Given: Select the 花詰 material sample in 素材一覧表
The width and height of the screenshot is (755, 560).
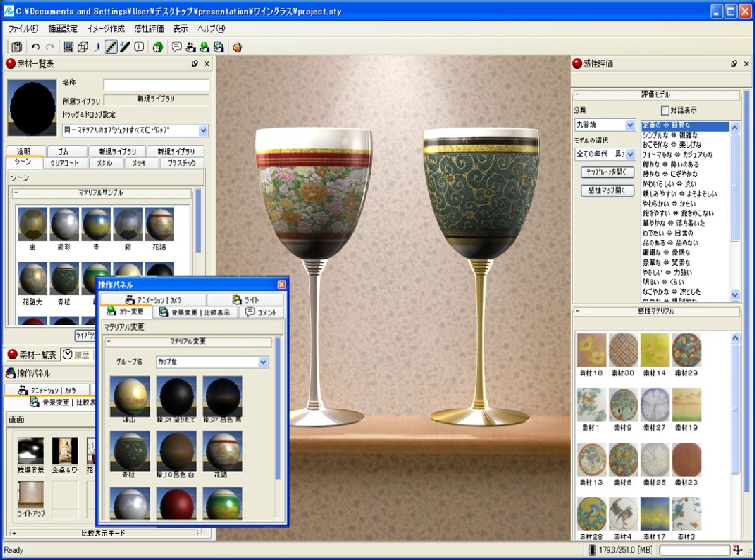Looking at the screenshot, I should click(x=160, y=224).
